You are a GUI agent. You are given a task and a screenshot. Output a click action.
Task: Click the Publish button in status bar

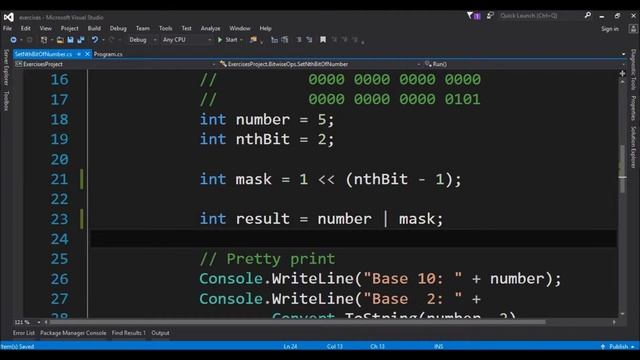pos(618,347)
